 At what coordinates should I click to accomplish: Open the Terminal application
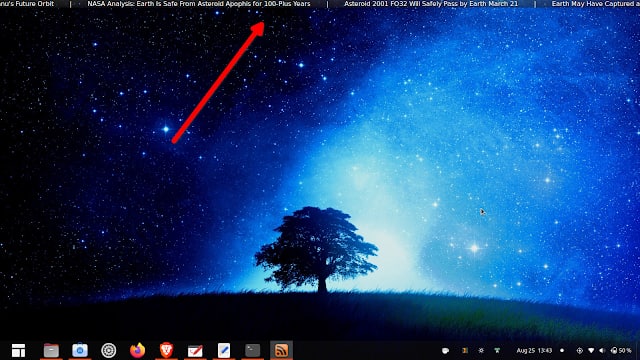click(x=253, y=350)
